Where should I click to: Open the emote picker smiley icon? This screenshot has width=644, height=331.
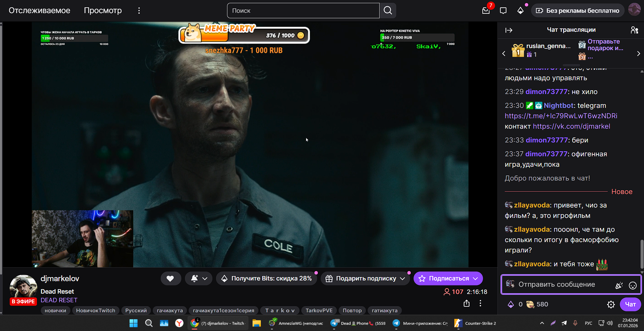pos(633,285)
